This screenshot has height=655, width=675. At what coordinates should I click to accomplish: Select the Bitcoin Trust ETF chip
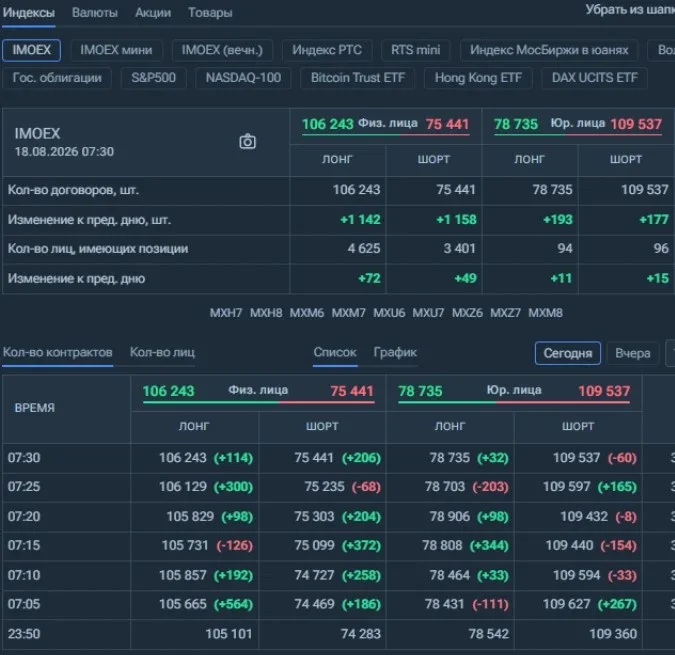tap(358, 78)
